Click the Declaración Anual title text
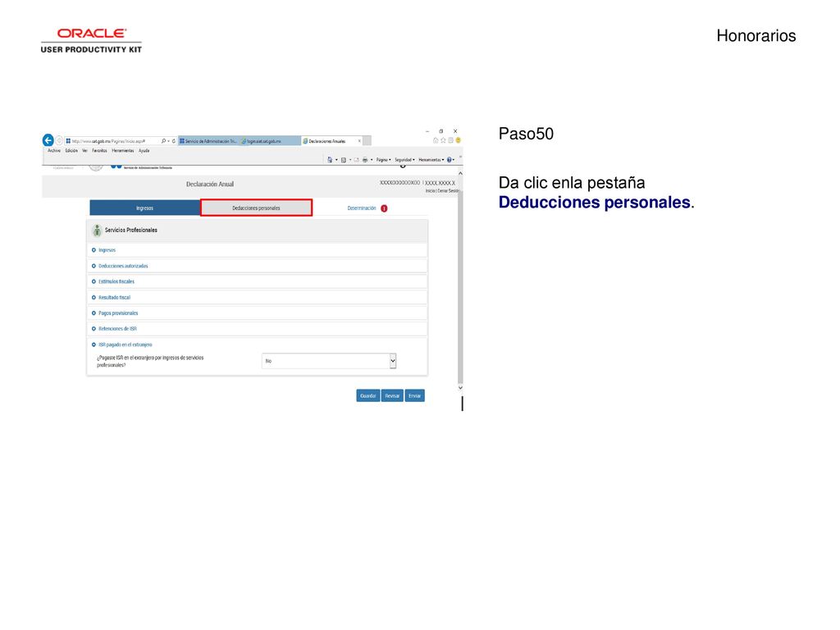The height and width of the screenshot is (630, 840). point(210,185)
